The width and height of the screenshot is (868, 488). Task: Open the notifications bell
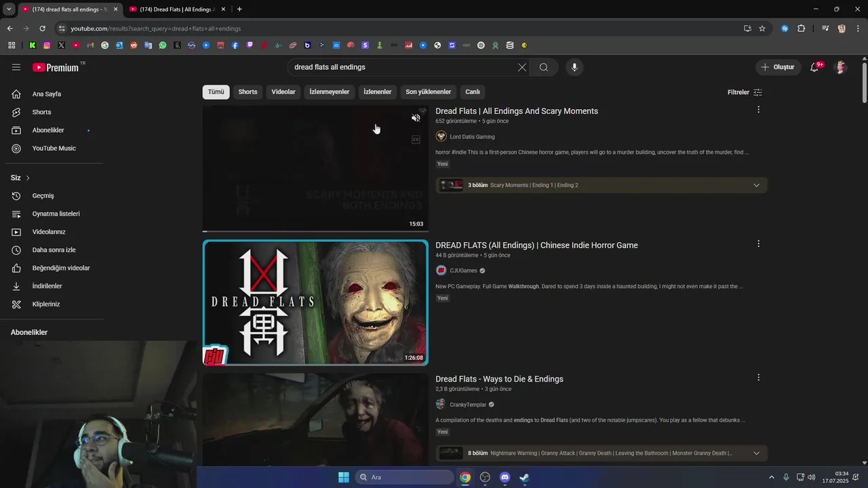click(x=815, y=67)
